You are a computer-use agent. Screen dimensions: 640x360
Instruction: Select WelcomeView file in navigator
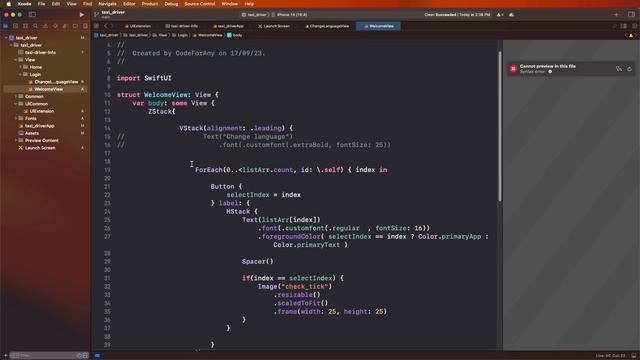pos(45,89)
